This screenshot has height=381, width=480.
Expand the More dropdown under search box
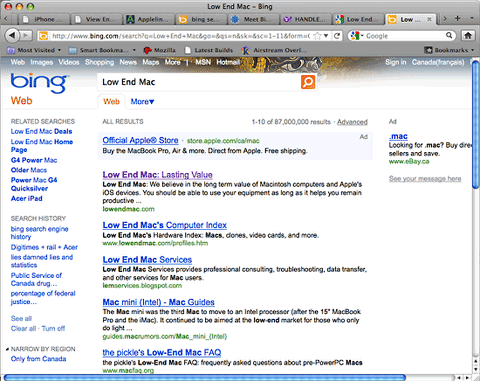[142, 102]
